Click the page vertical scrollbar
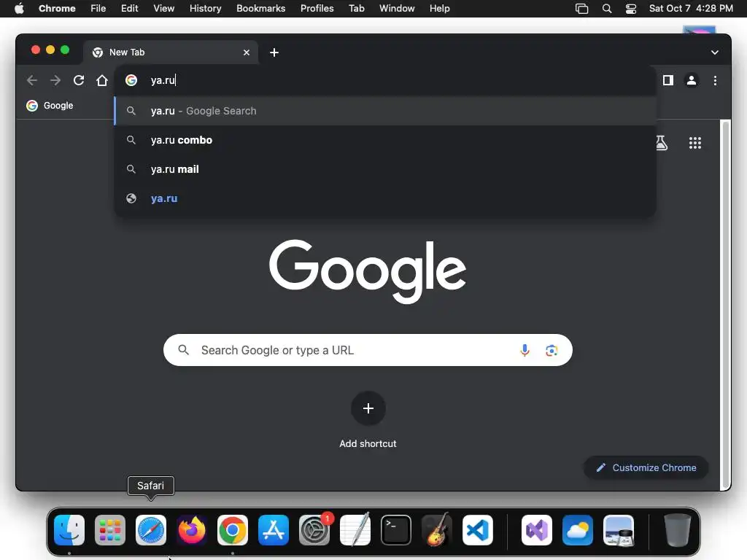This screenshot has width=747, height=560. (x=726, y=305)
